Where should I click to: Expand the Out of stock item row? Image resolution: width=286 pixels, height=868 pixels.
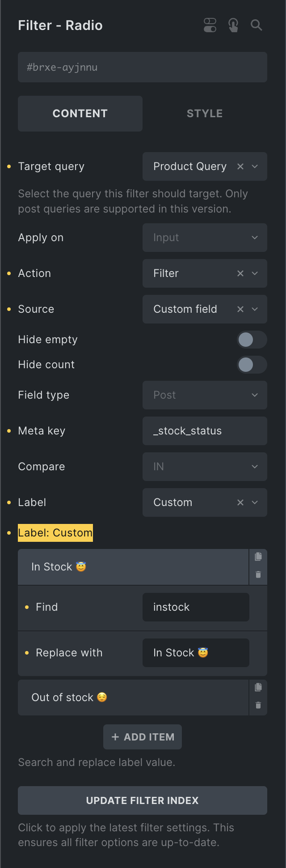[133, 698]
